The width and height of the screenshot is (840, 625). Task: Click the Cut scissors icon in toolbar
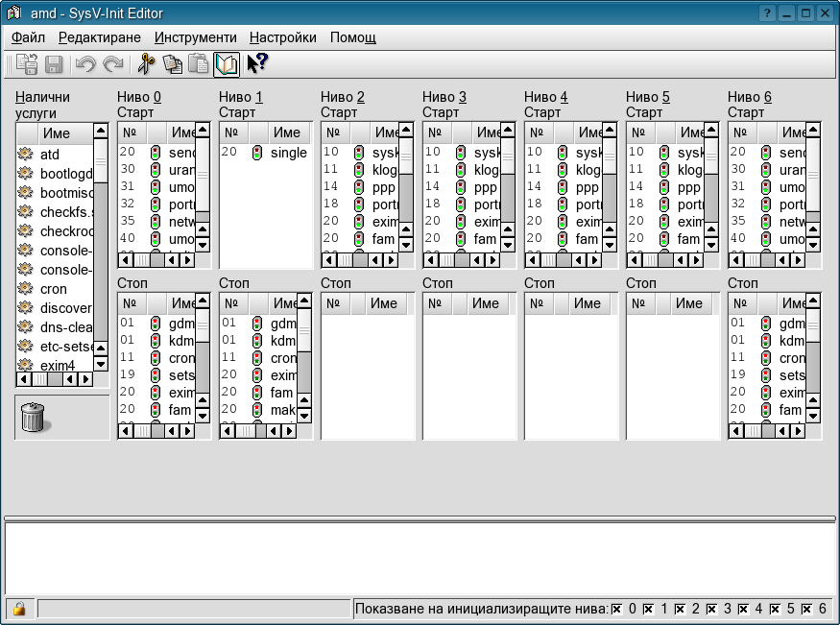click(146, 64)
